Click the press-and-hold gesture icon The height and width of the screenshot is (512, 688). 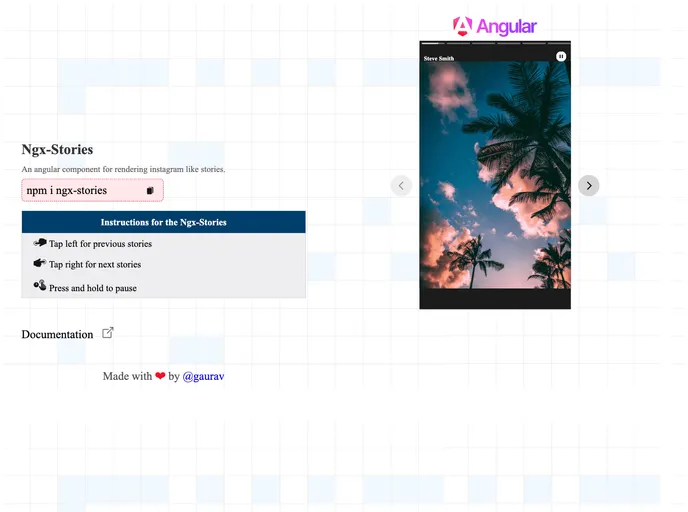tap(40, 285)
